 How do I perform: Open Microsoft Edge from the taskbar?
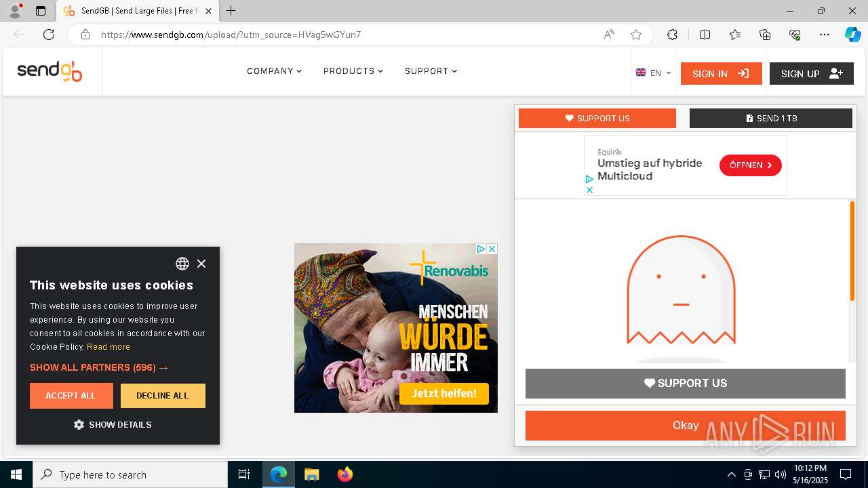tap(279, 474)
